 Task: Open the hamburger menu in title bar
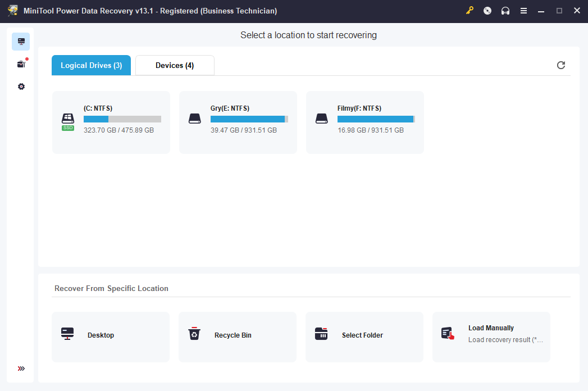pos(523,11)
